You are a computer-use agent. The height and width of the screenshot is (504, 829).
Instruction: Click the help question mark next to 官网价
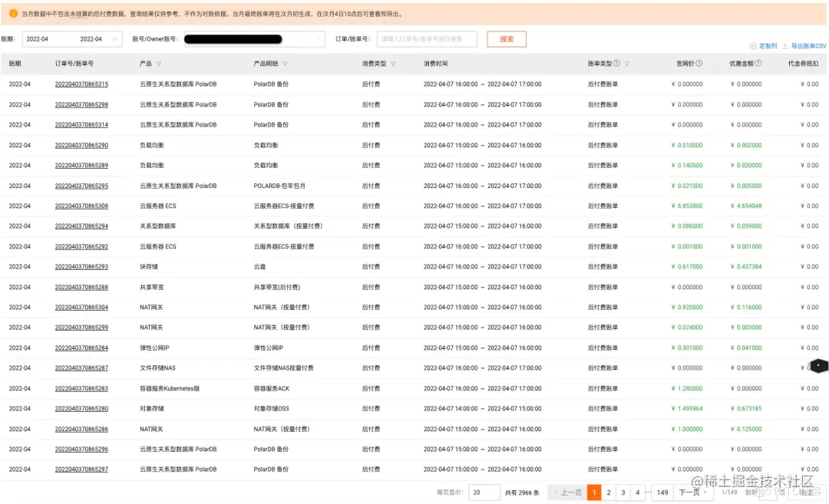(x=699, y=64)
